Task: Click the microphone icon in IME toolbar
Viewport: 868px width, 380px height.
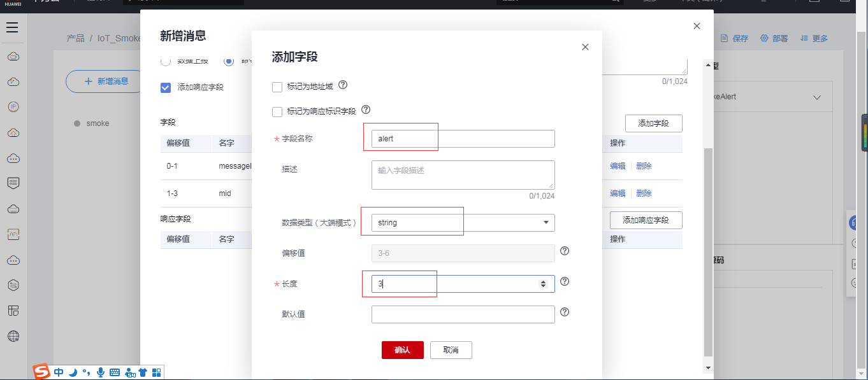Action: 101,372
